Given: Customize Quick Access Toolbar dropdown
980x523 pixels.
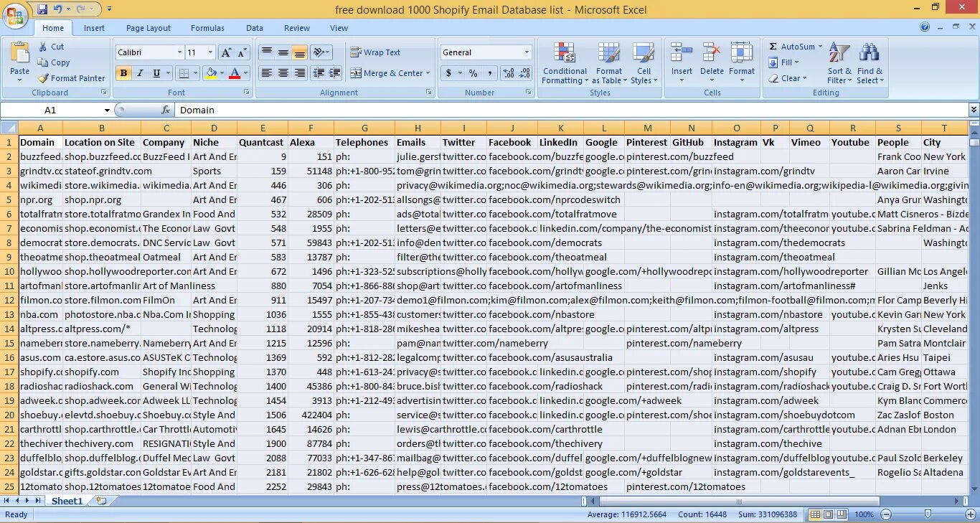Looking at the screenshot, I should (109, 9).
